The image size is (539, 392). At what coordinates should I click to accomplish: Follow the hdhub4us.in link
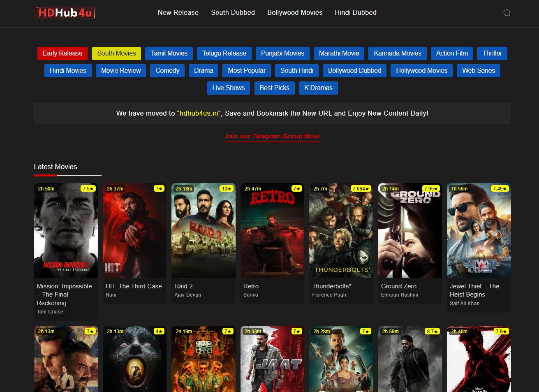point(199,114)
